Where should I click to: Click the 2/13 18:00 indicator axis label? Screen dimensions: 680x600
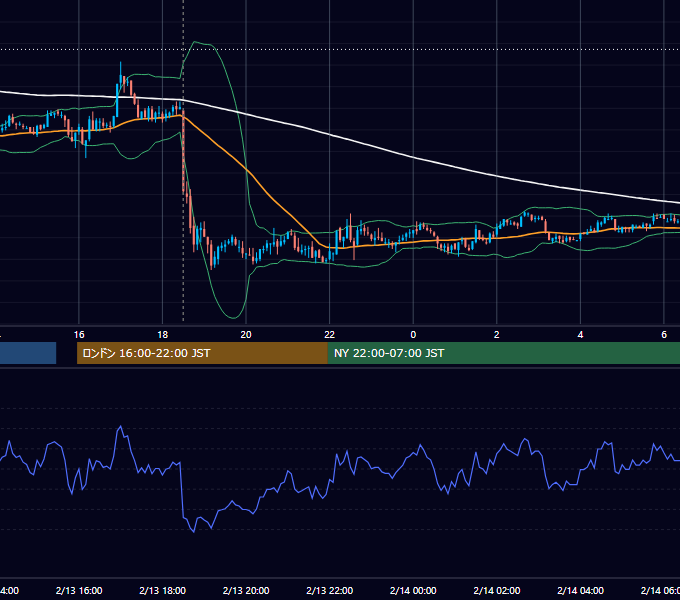[163, 590]
